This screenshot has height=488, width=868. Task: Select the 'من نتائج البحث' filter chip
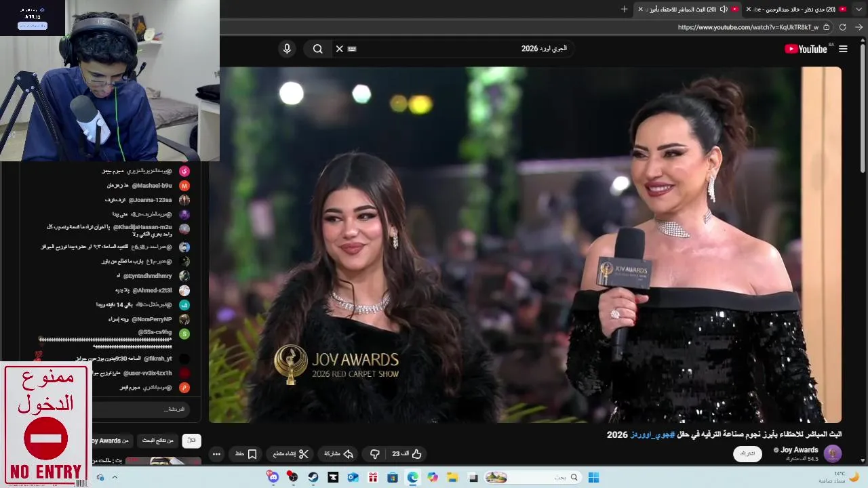pos(157,441)
